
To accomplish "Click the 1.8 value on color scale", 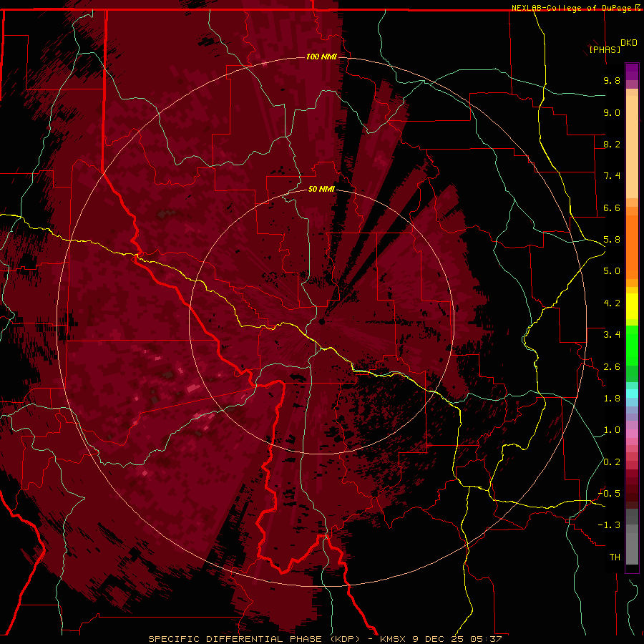I will (612, 399).
